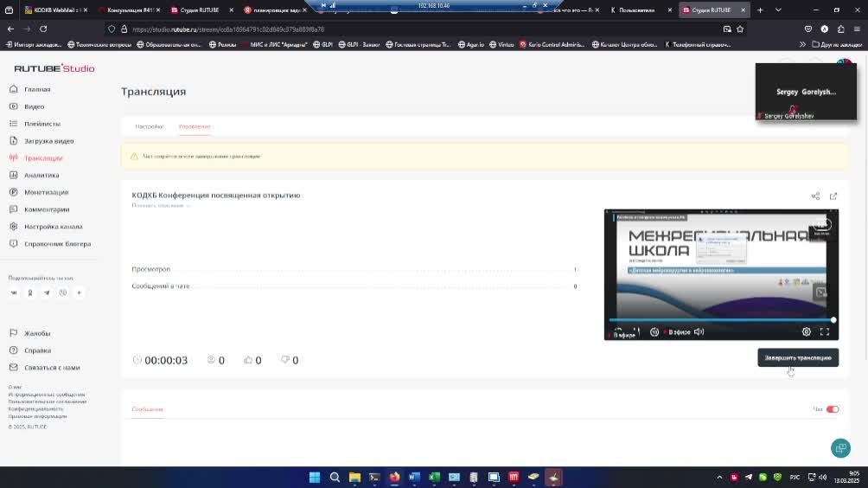The height and width of the screenshot is (488, 868).
Task: Open the Правовая информация link
Action: (x=37, y=416)
